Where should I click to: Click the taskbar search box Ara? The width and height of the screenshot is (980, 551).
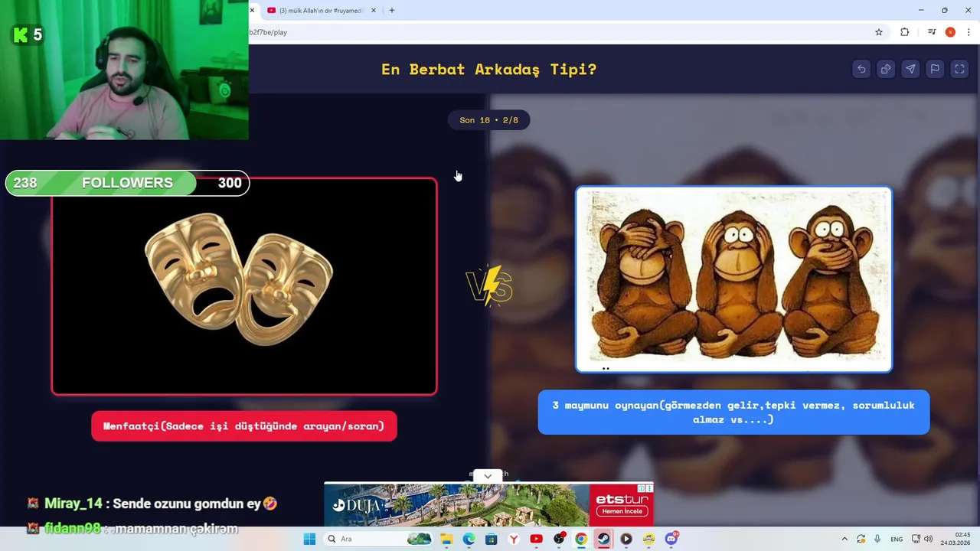tap(379, 539)
